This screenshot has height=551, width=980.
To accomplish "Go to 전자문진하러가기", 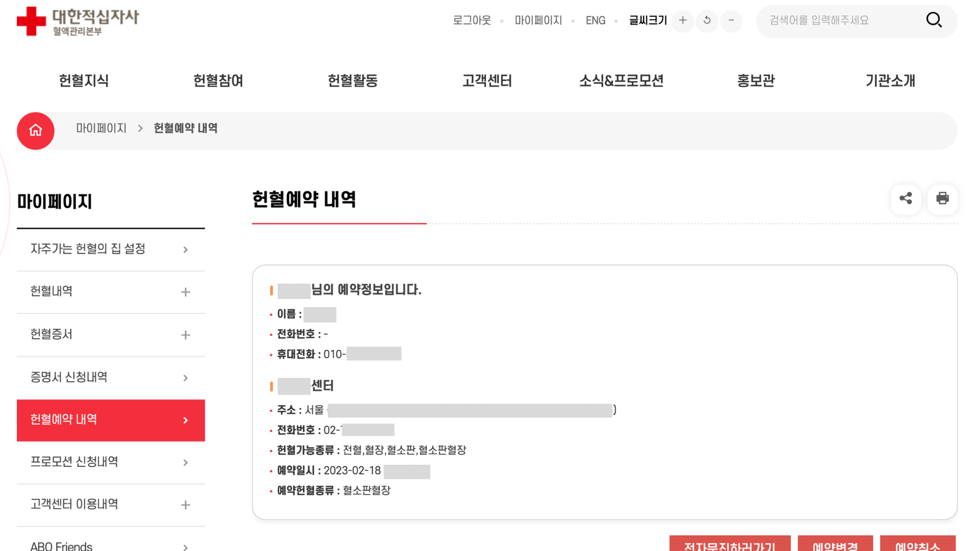I will pos(729,546).
